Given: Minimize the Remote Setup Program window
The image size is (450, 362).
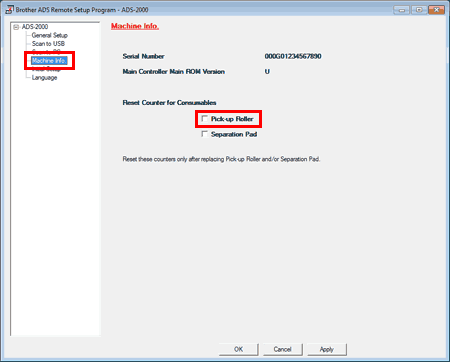Looking at the screenshot, I should point(402,10).
